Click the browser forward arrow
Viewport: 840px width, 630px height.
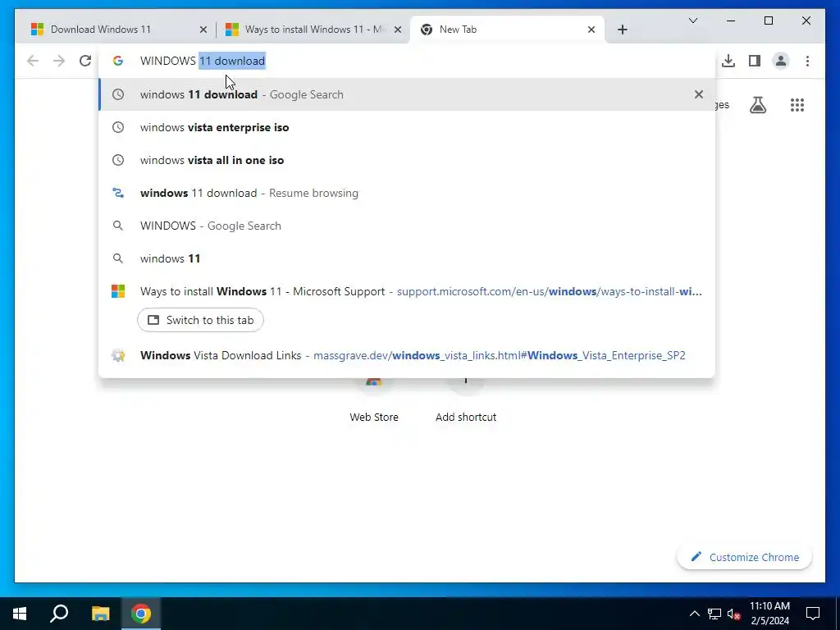click(59, 61)
